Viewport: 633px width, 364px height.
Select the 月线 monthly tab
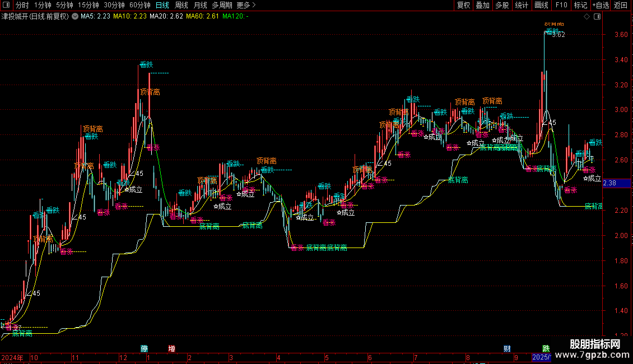click(200, 5)
